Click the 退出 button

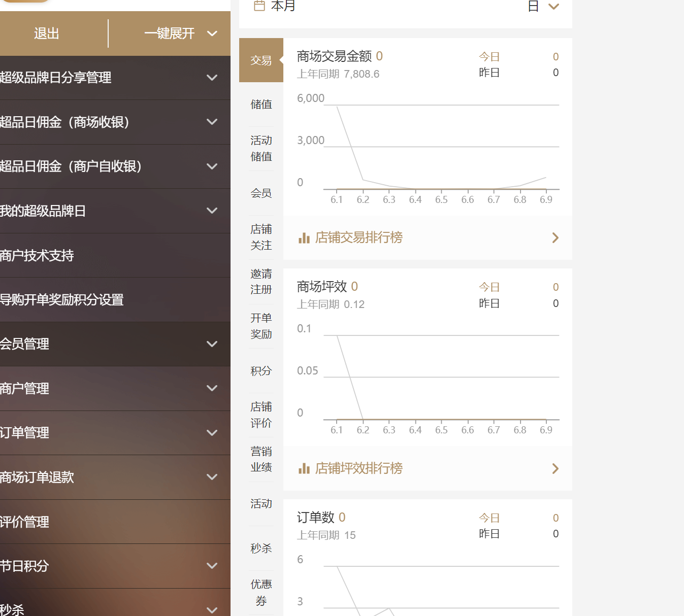(47, 33)
